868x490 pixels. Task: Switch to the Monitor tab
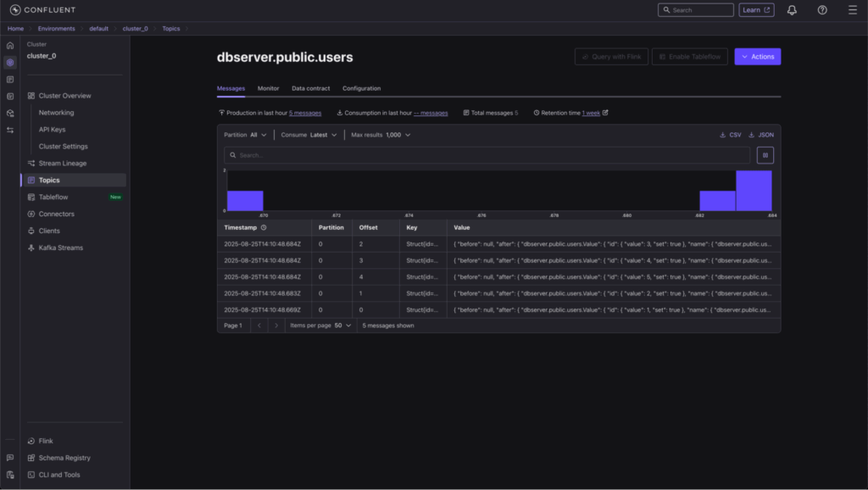268,88
